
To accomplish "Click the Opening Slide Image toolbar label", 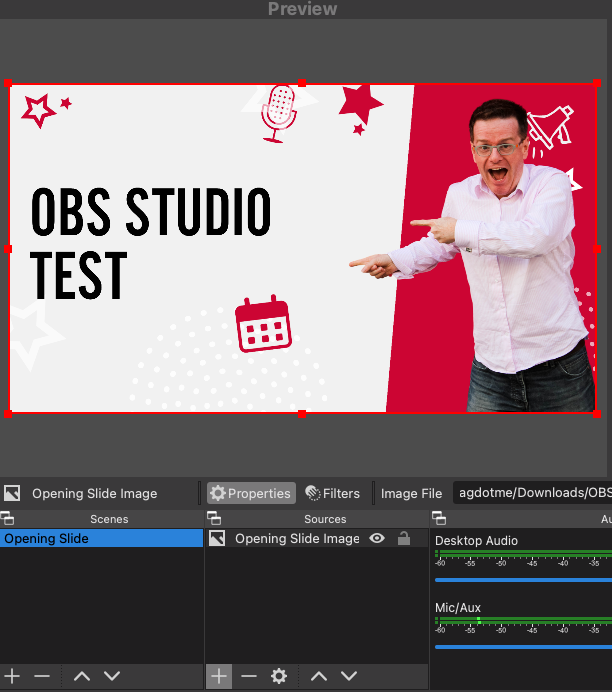I will 94,493.
